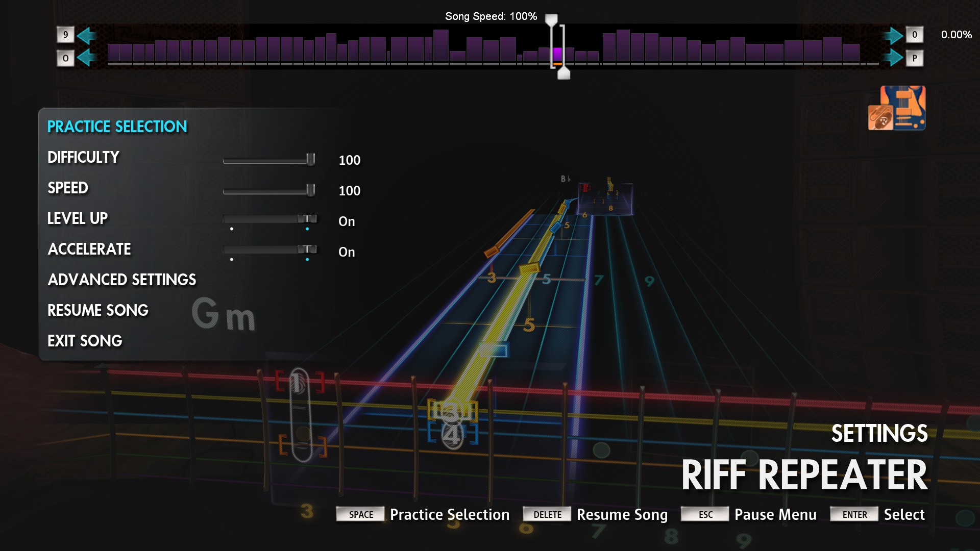Click the right arrow beside key 0
Screen dimensions: 980x551
click(893, 35)
